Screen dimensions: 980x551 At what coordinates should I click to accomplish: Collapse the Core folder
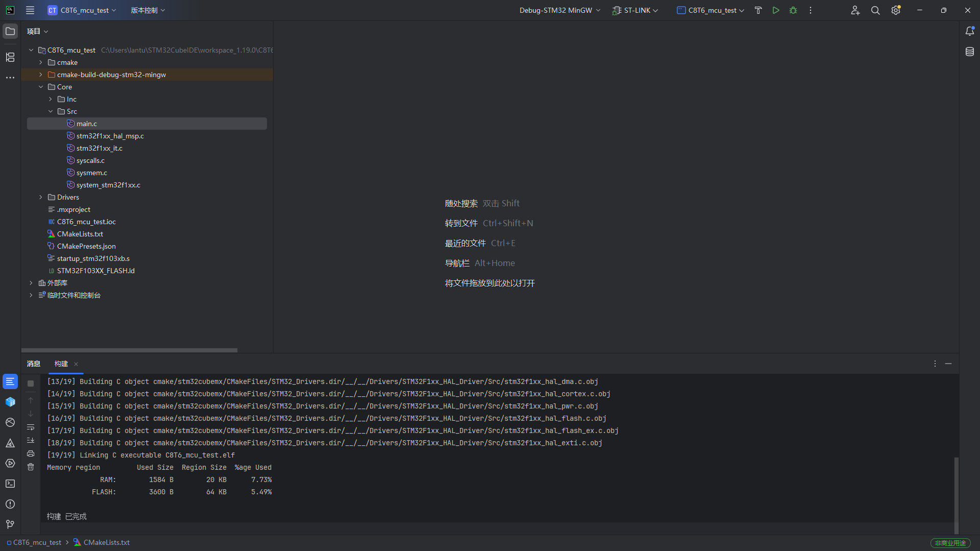coord(40,87)
